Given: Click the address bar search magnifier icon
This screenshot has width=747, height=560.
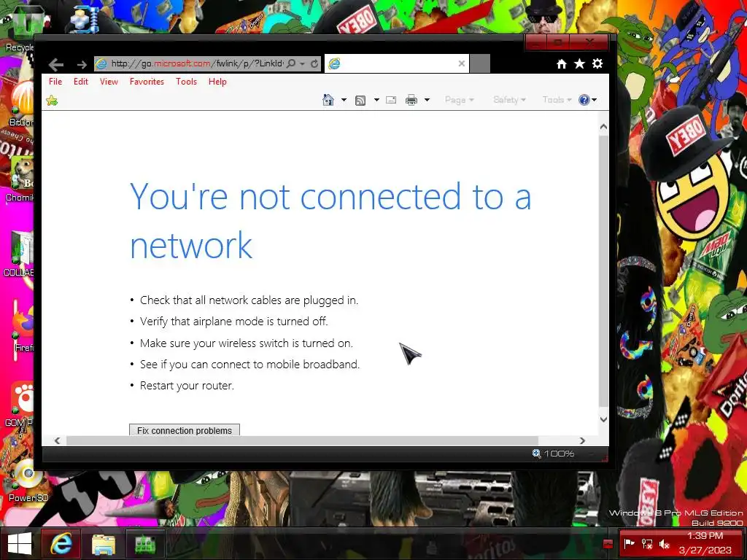Looking at the screenshot, I should pos(291,63).
